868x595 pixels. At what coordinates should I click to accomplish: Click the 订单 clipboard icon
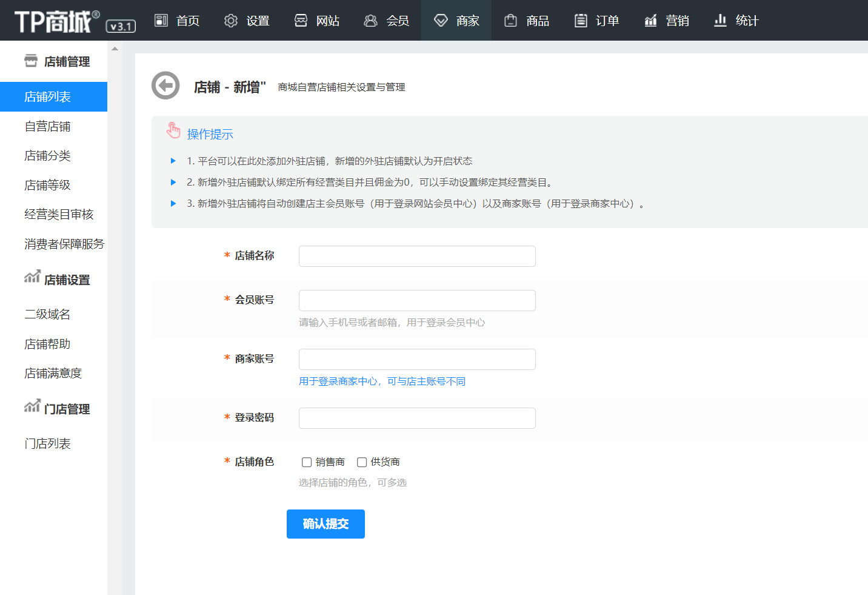(581, 21)
